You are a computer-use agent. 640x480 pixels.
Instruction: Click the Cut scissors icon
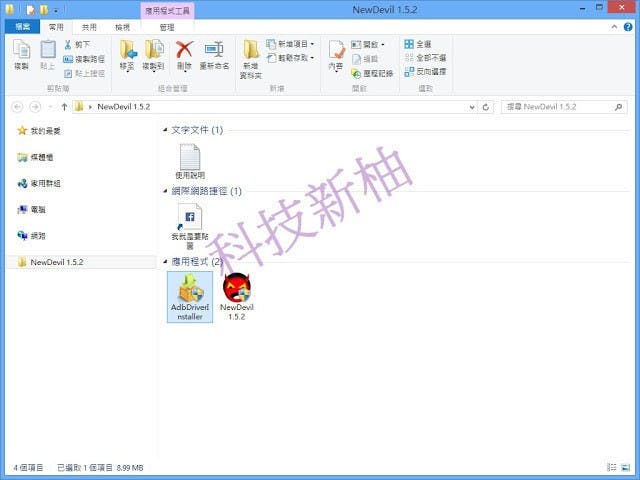point(68,44)
